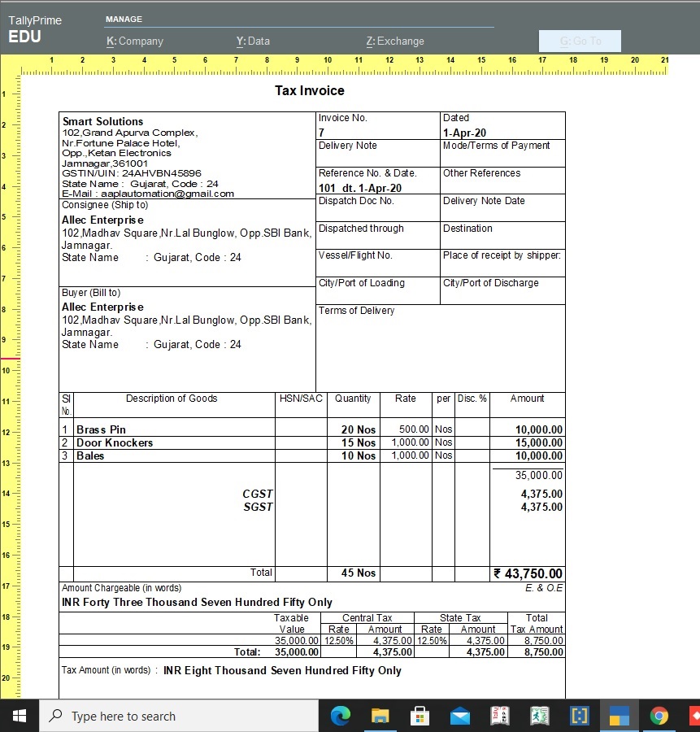Screen dimensions: 700x732
Task: Click the TallyPrime taskbar icon
Action: (x=619, y=716)
